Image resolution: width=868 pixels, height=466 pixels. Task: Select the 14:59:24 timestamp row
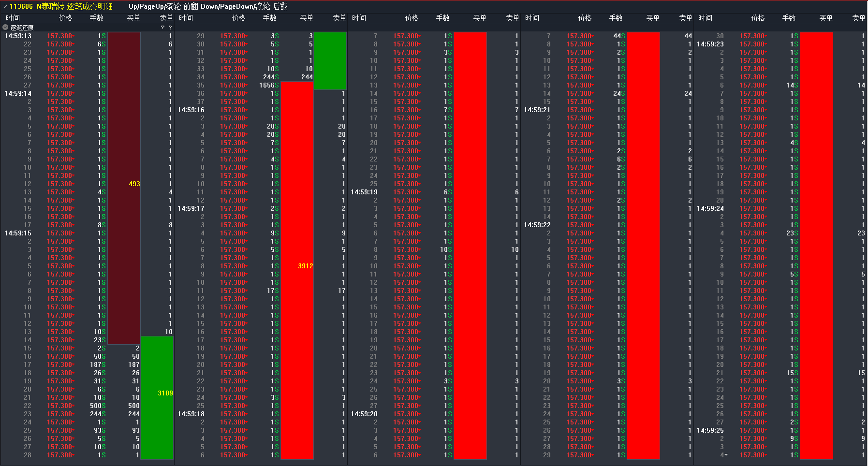[x=780, y=208]
